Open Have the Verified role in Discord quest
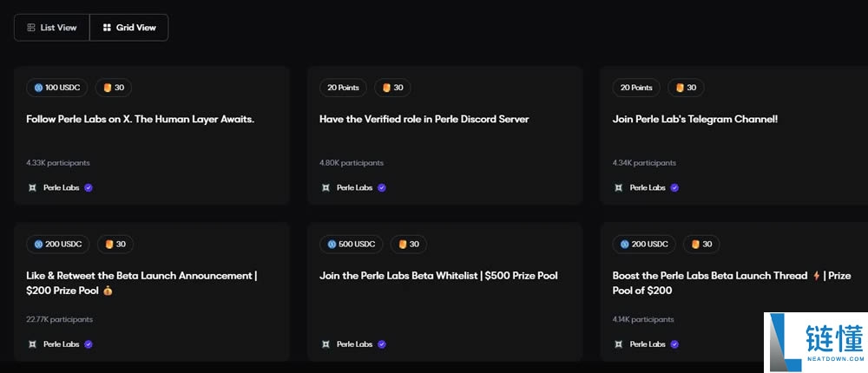868x373 pixels. tap(424, 119)
